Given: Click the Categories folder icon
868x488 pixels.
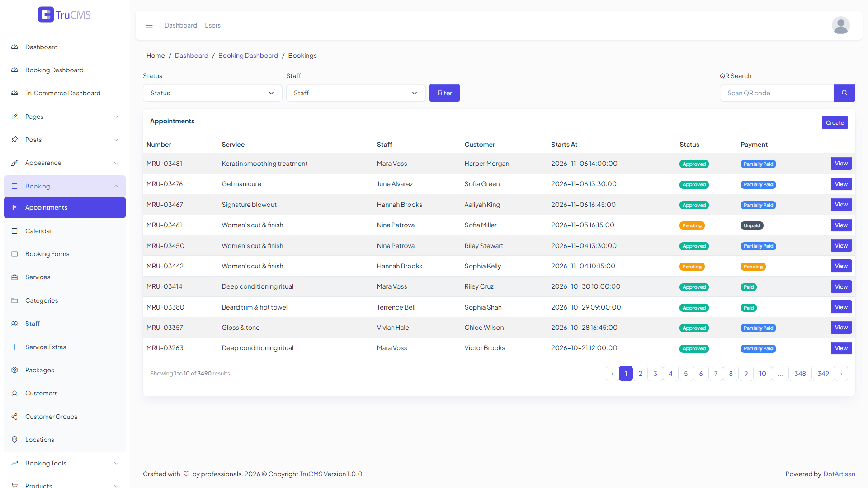Looking at the screenshot, I should [x=14, y=300].
